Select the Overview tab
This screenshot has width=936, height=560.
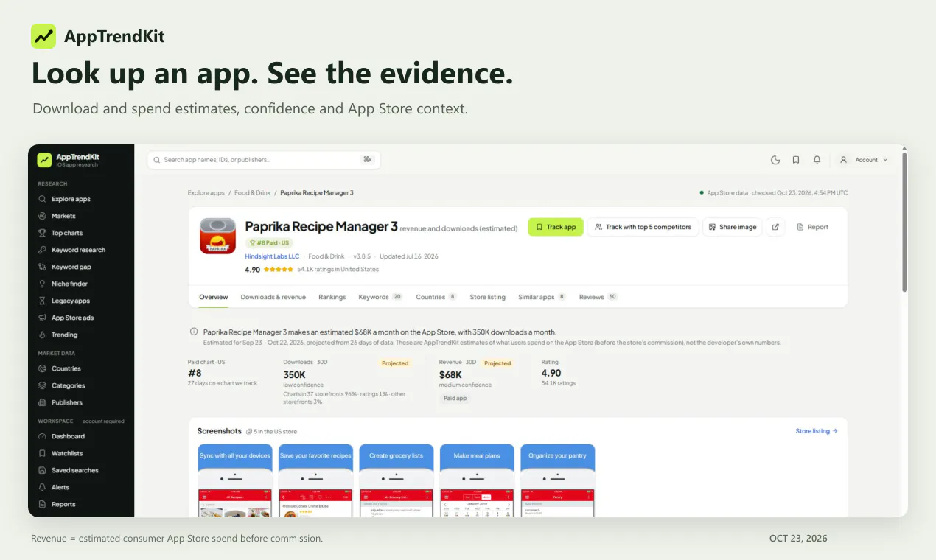click(214, 297)
